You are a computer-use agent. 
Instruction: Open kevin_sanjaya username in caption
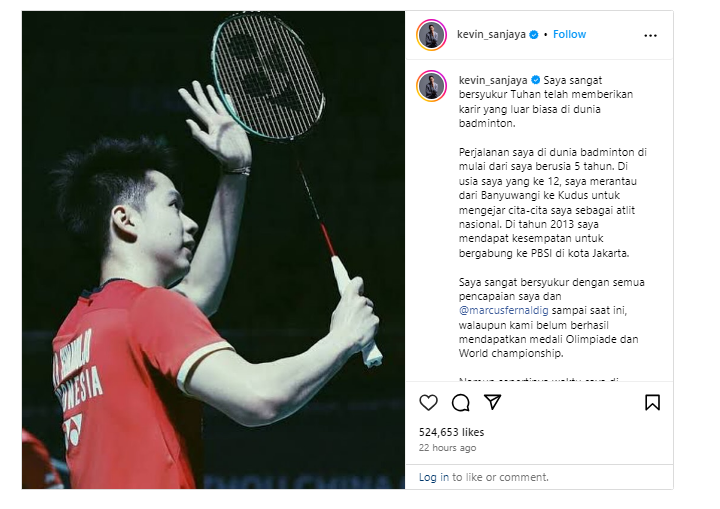[x=493, y=80]
